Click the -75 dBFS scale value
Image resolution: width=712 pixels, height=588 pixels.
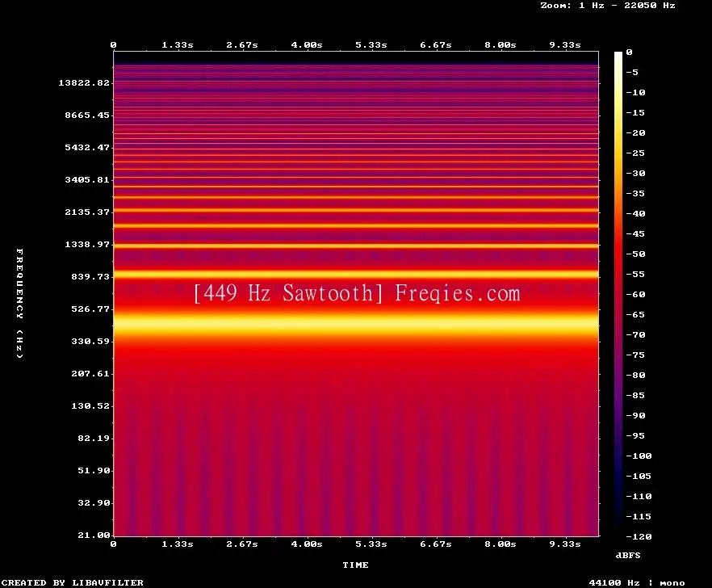(x=635, y=355)
